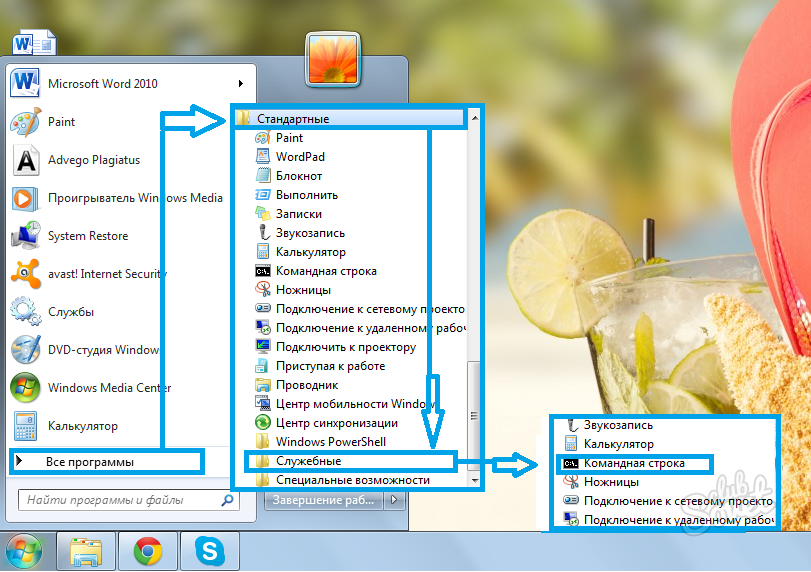
Task: Expand the Служебные folder
Action: 308,461
